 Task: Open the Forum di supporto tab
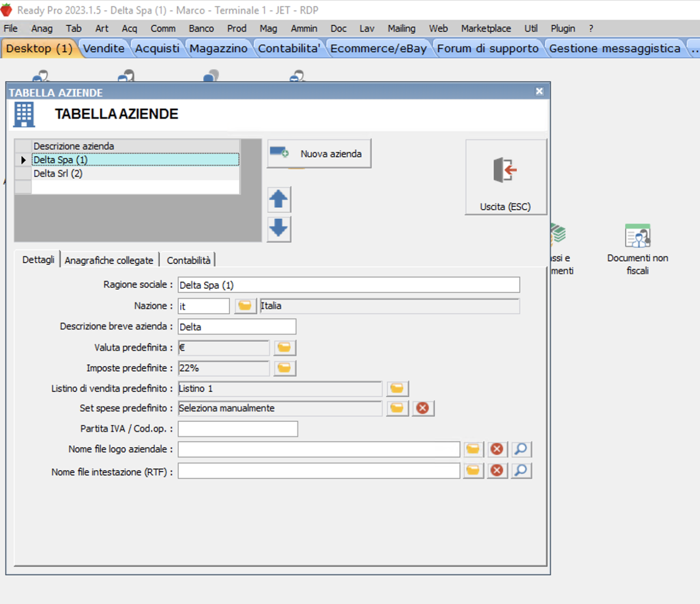(x=488, y=48)
